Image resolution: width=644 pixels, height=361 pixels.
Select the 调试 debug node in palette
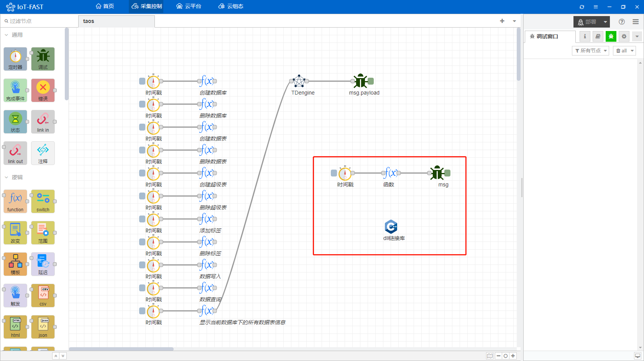click(43, 59)
